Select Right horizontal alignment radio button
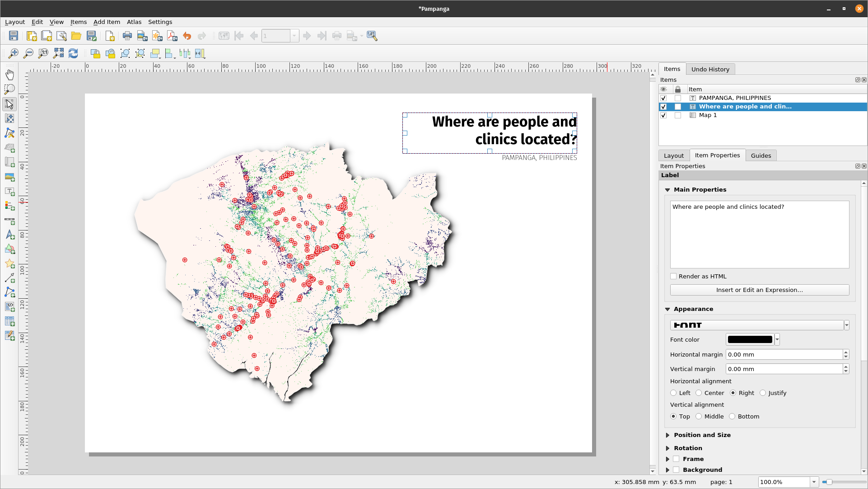 coord(733,392)
